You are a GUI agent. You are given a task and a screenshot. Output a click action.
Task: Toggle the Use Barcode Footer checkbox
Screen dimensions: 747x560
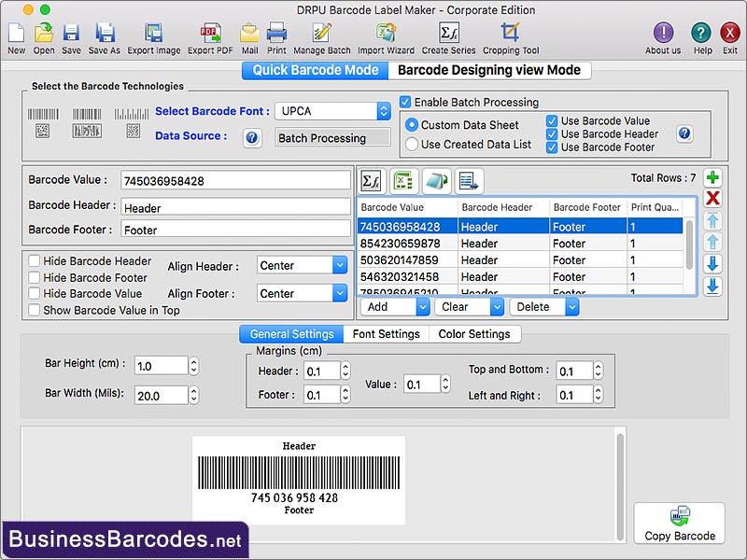[554, 147]
